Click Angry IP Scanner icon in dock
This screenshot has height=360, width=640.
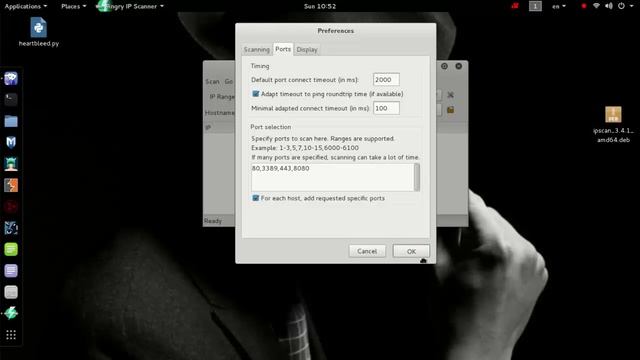click(x=11, y=313)
